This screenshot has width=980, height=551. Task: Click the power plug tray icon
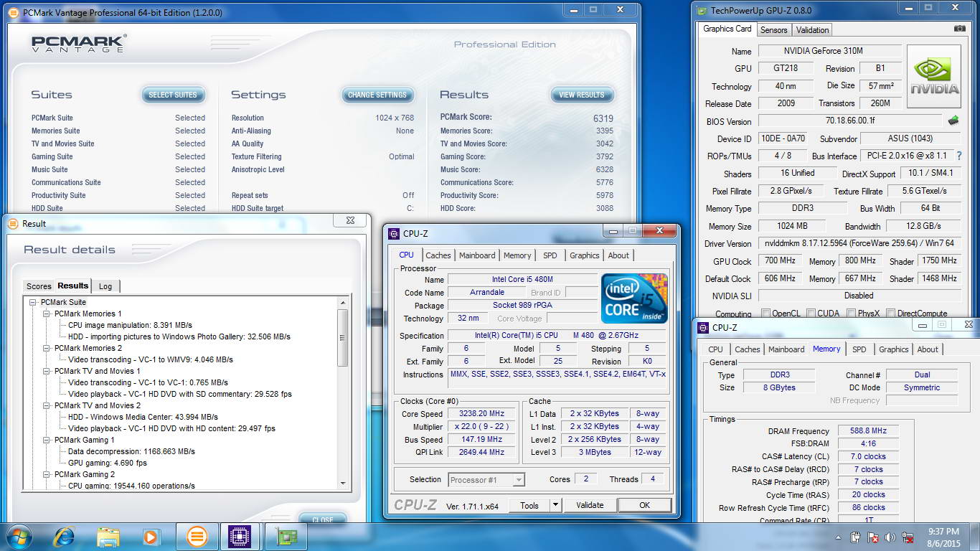[856, 537]
